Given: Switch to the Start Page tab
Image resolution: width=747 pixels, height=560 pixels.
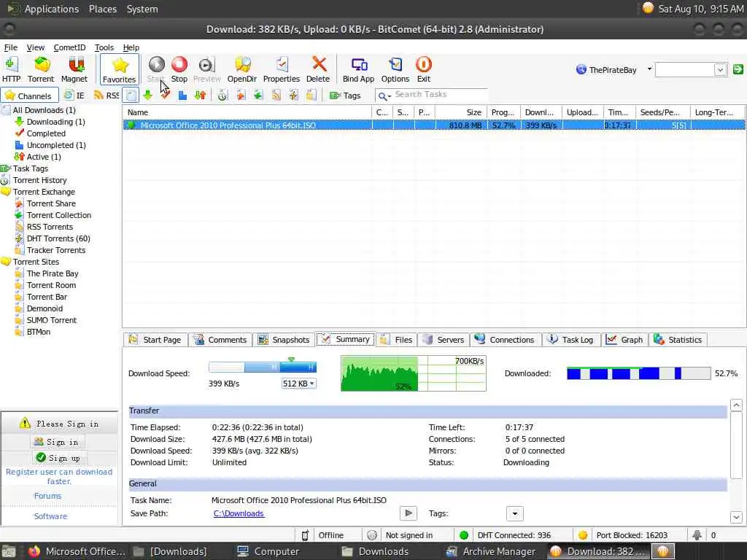Looking at the screenshot, I should coord(155,340).
